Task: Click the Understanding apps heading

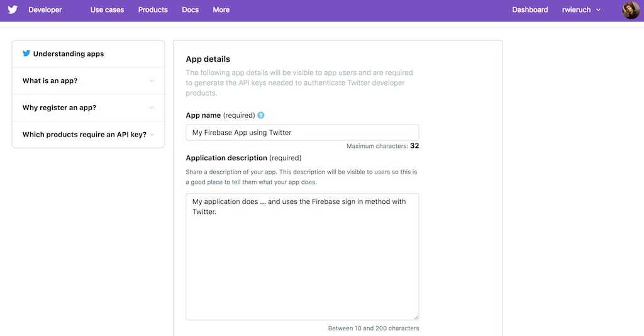Action: point(69,54)
